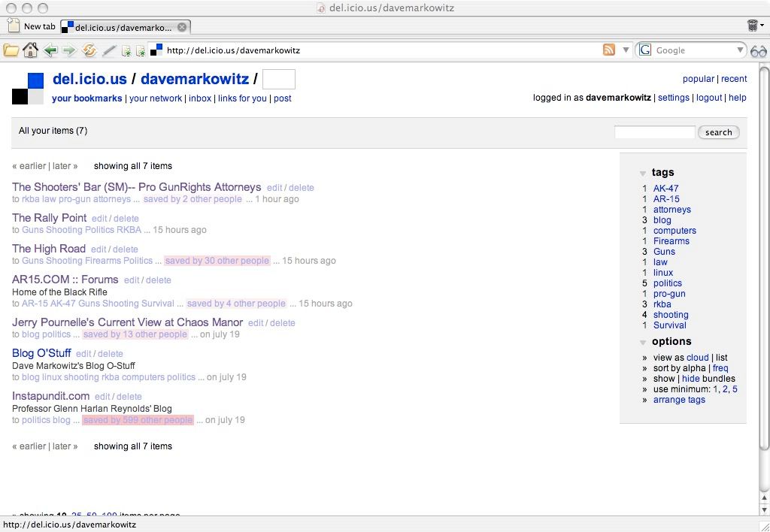
Task: Hide tag bundles
Action: coord(690,379)
